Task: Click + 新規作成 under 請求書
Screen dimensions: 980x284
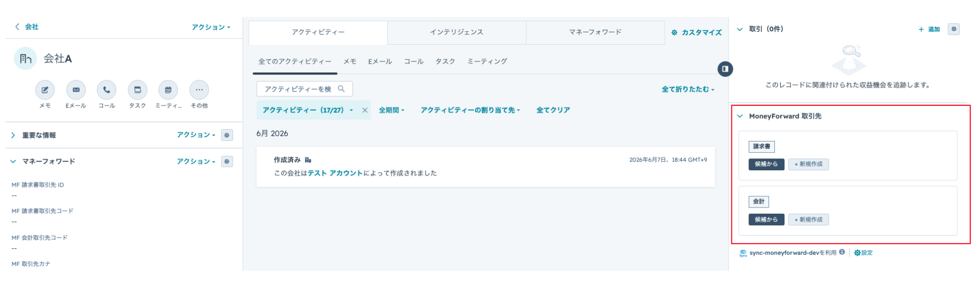Action: click(x=808, y=164)
